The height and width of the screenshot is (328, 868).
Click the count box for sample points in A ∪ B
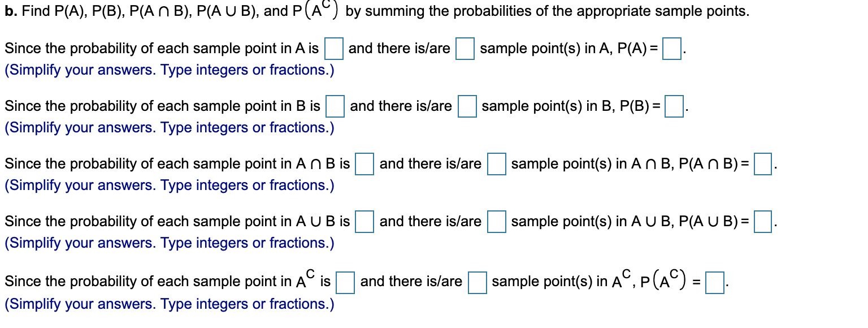tap(496, 223)
